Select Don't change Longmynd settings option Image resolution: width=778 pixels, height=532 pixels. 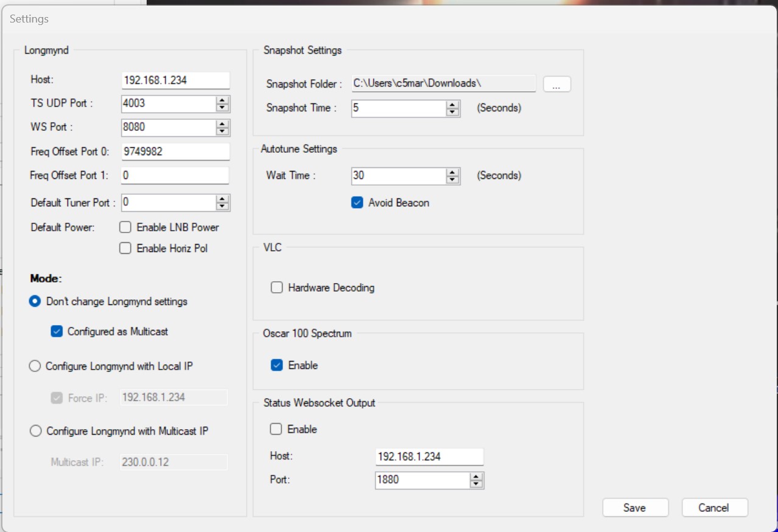pyautogui.click(x=35, y=301)
